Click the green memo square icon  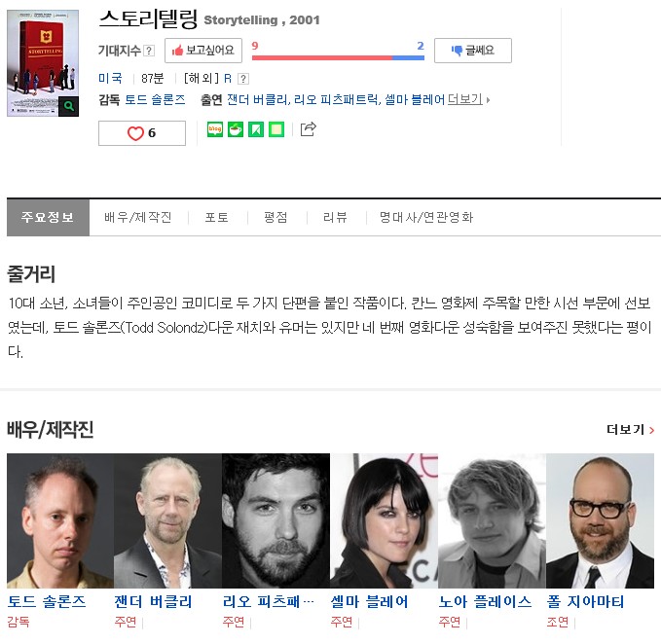276,129
